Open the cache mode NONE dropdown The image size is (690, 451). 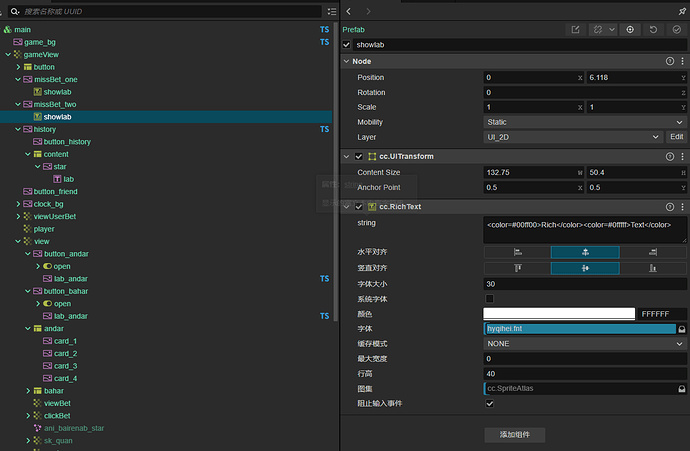point(585,344)
